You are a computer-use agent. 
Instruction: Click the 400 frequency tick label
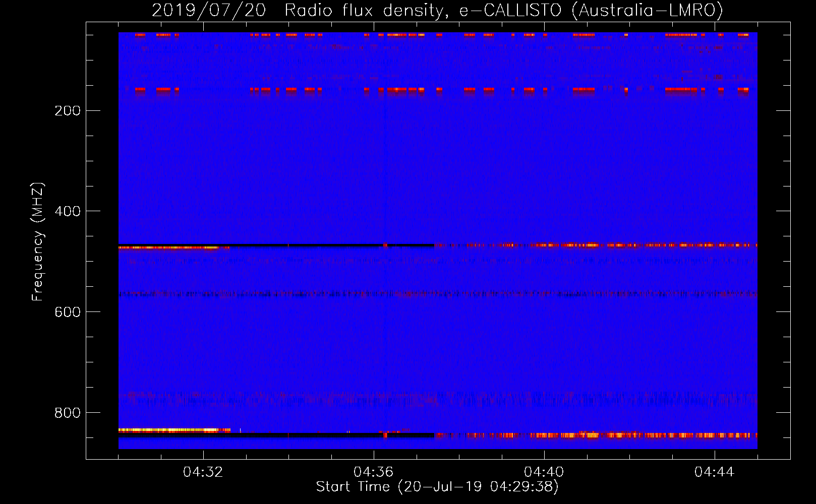point(68,211)
